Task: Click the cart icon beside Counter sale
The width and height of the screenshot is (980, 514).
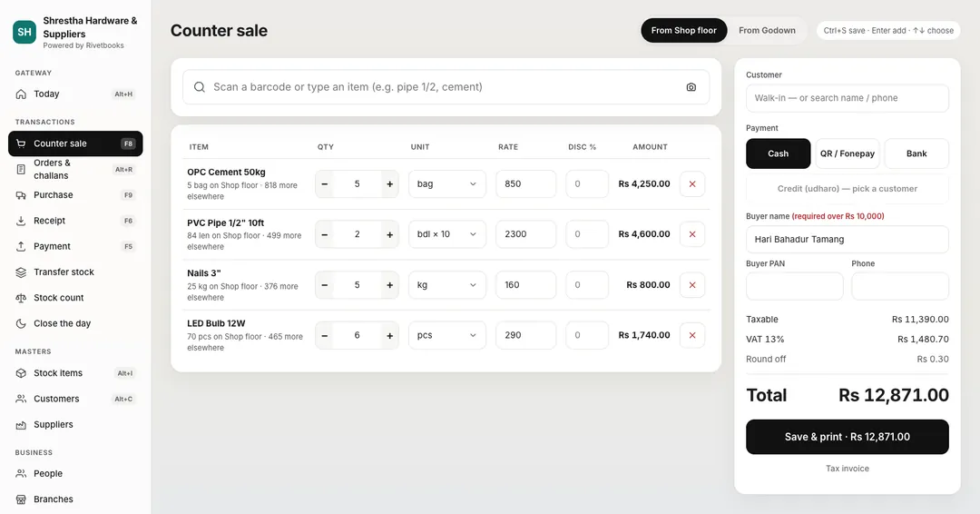Action: click(x=21, y=143)
